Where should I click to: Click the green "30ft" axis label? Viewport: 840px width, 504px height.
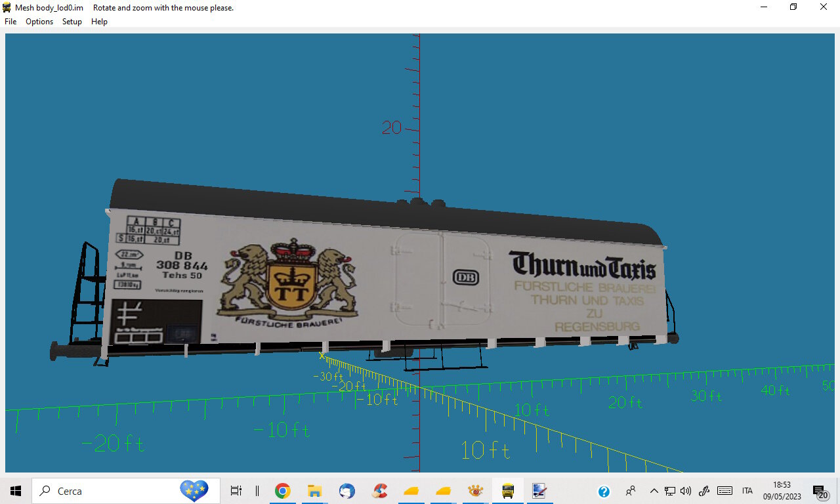point(707,396)
